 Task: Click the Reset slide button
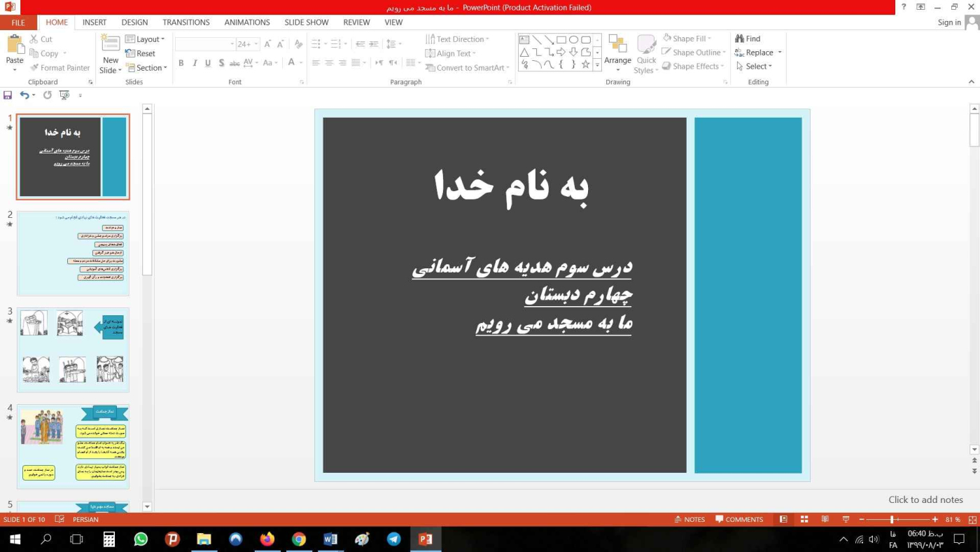(141, 53)
